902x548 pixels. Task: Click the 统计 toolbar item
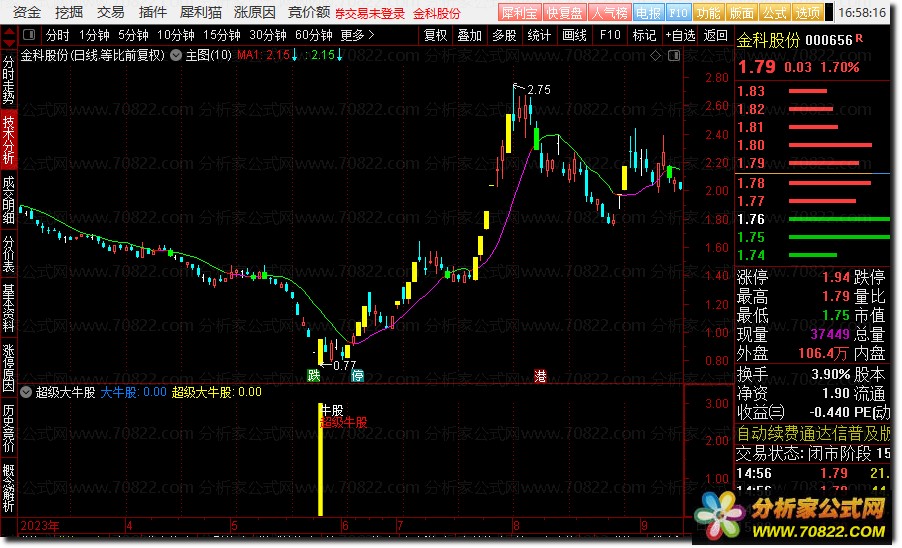[539, 36]
